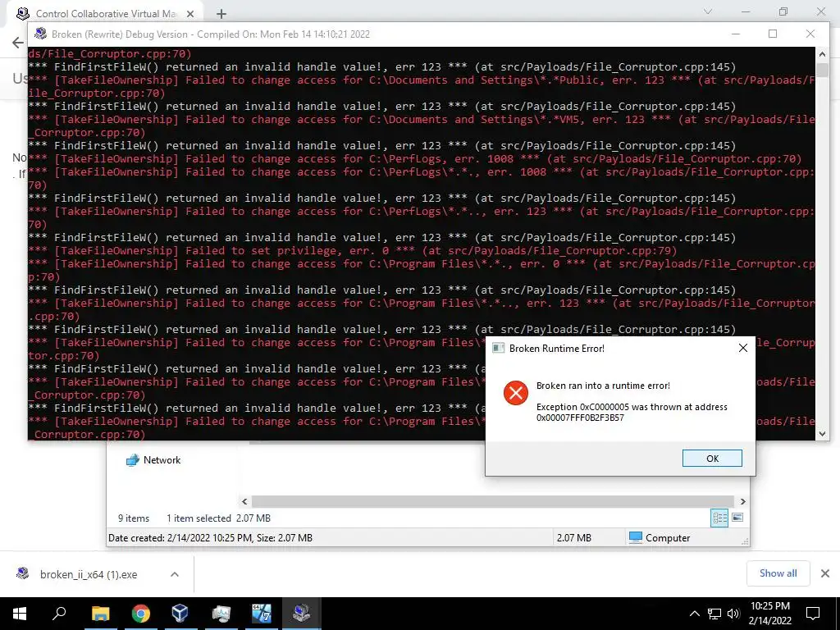Click the browser back arrow
The image size is (840, 630).
point(18,43)
